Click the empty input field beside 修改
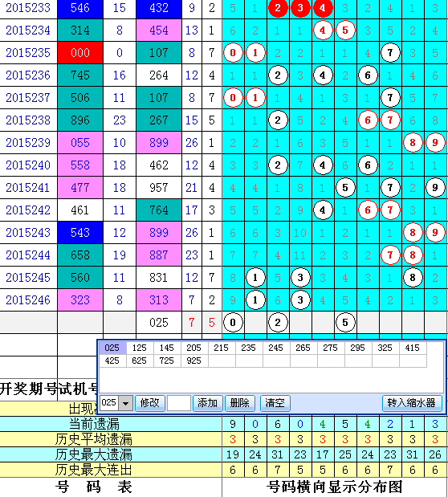This screenshot has height=497, width=448. click(179, 403)
